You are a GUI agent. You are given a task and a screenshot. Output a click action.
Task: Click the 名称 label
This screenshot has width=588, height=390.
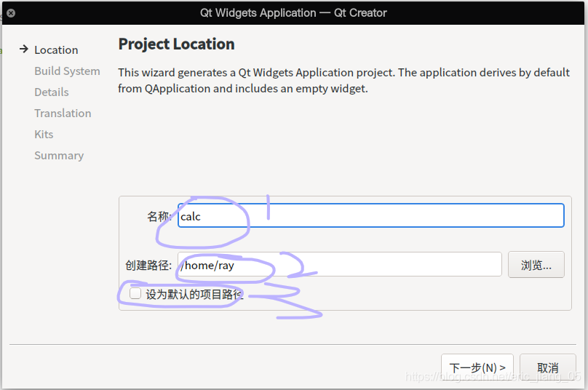(159, 216)
